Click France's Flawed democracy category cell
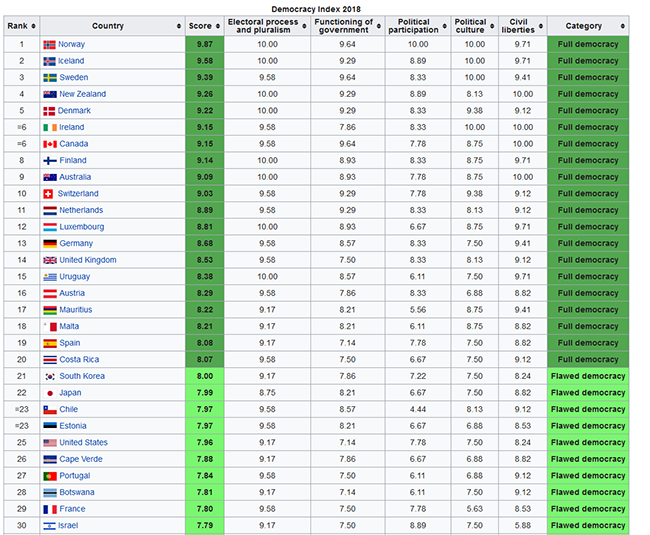The width and height of the screenshot is (650, 535). coord(588,509)
